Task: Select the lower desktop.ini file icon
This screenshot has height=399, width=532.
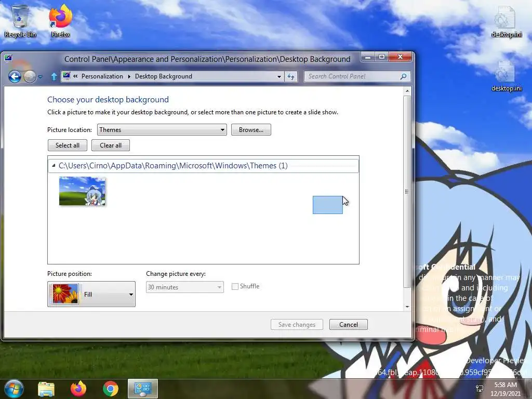Action: 506,76
